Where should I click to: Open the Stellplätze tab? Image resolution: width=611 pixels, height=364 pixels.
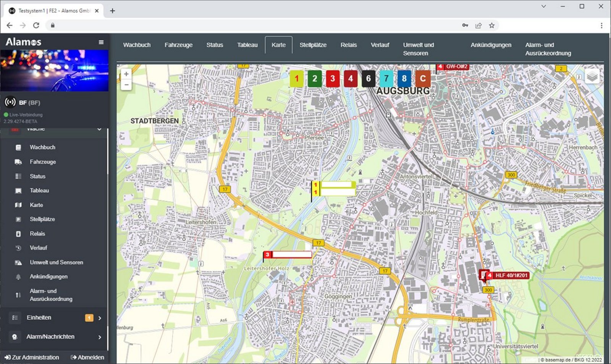313,45
